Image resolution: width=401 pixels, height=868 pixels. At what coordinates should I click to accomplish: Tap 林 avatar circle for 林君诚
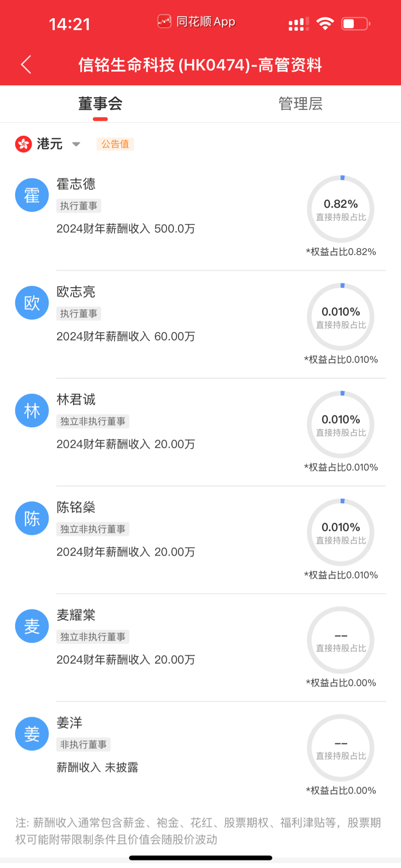point(32,410)
